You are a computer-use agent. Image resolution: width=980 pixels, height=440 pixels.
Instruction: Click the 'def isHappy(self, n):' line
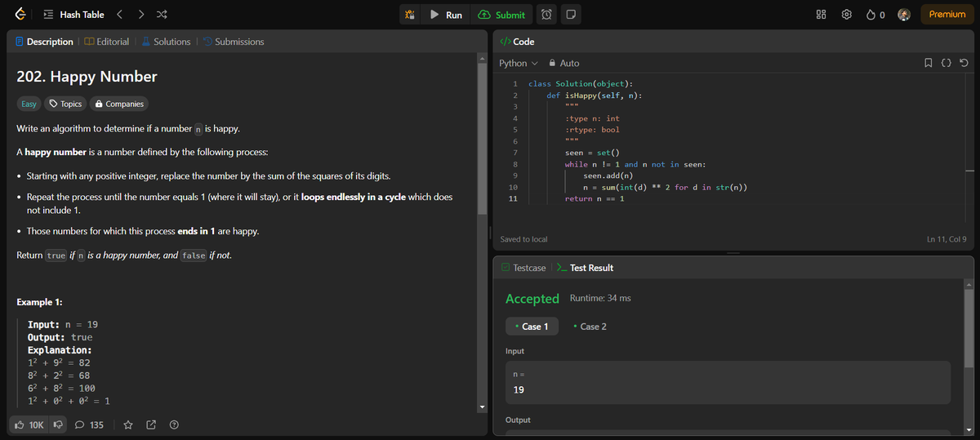tap(594, 96)
